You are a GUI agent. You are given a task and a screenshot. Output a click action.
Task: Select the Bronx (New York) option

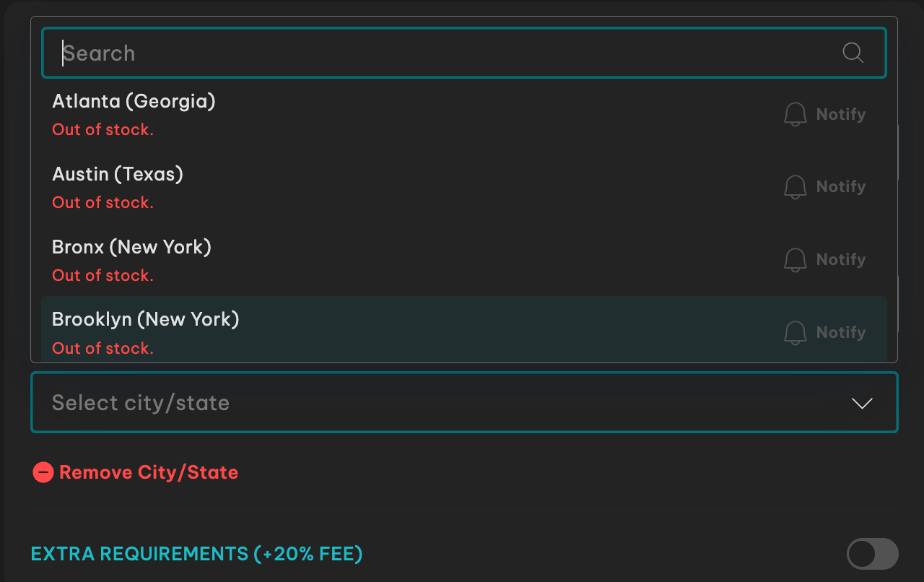tap(464, 260)
